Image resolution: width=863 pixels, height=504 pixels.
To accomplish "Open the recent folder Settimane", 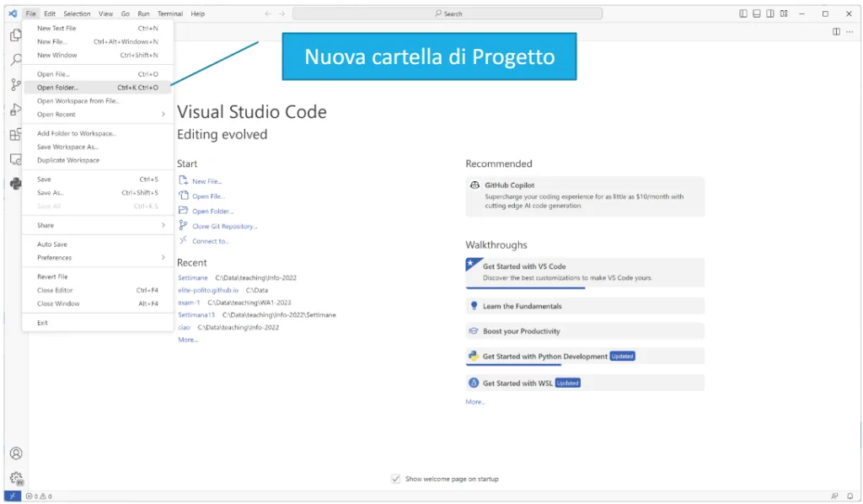I will click(193, 278).
